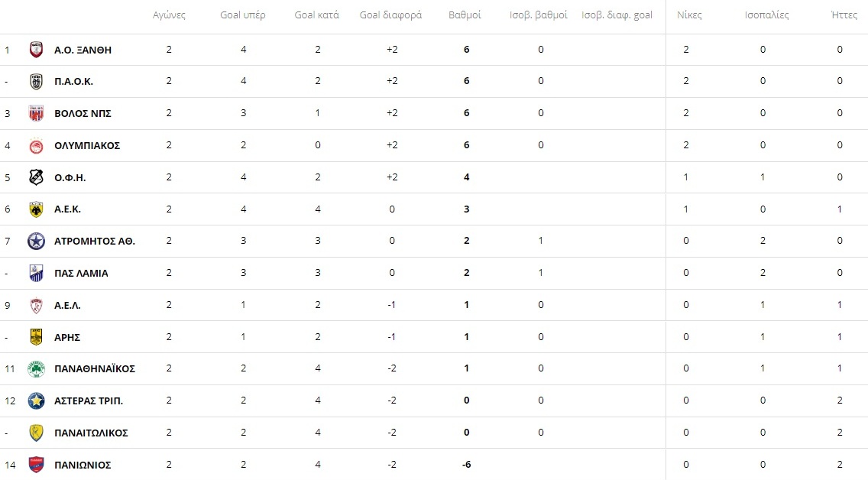
Task: Click the Π.Α.Ο.Κ. team logo
Action: [36, 81]
